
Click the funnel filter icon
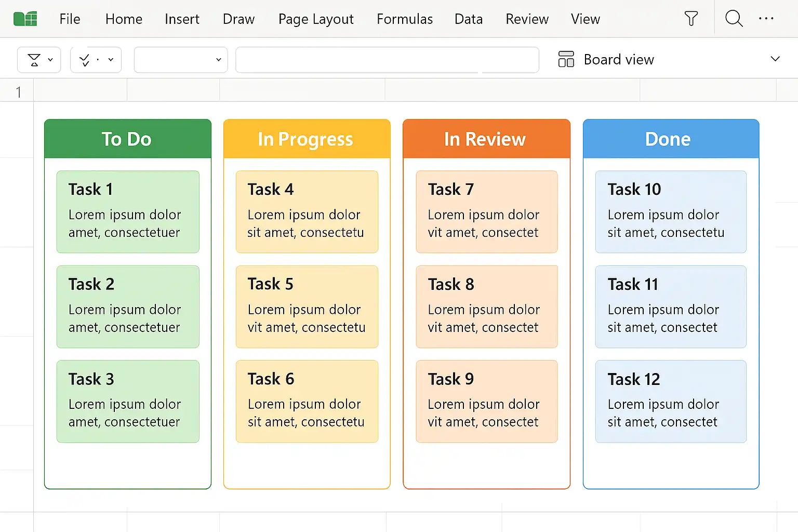pyautogui.click(x=691, y=19)
